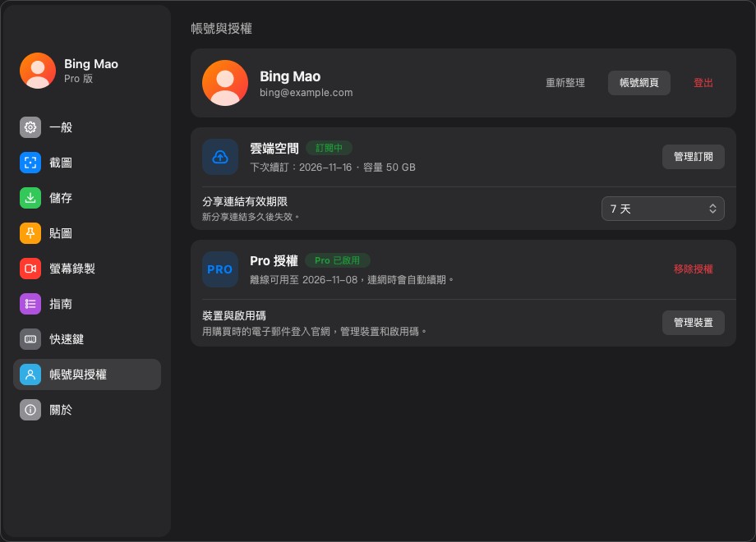Click the sidebar Bing Mao avatar
The height and width of the screenshot is (542, 756).
[38, 71]
